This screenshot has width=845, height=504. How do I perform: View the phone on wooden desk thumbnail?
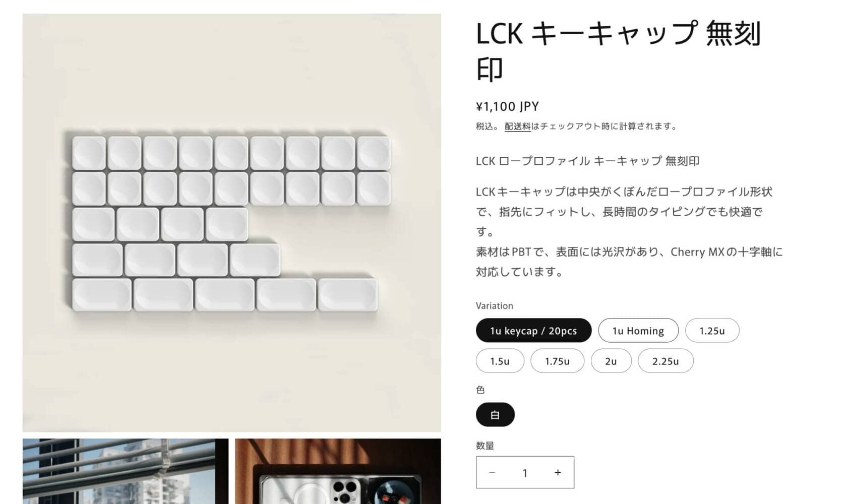pos(338,471)
